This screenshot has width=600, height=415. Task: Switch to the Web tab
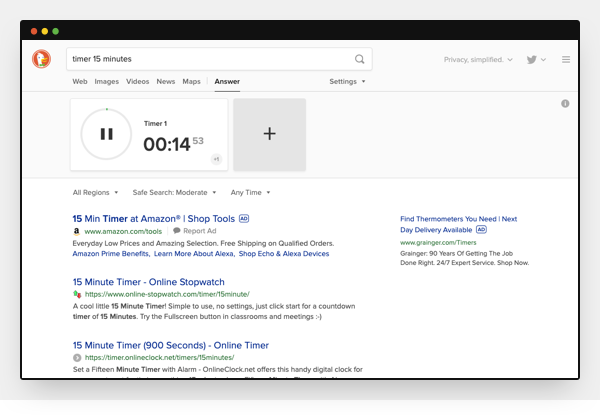[x=80, y=81]
